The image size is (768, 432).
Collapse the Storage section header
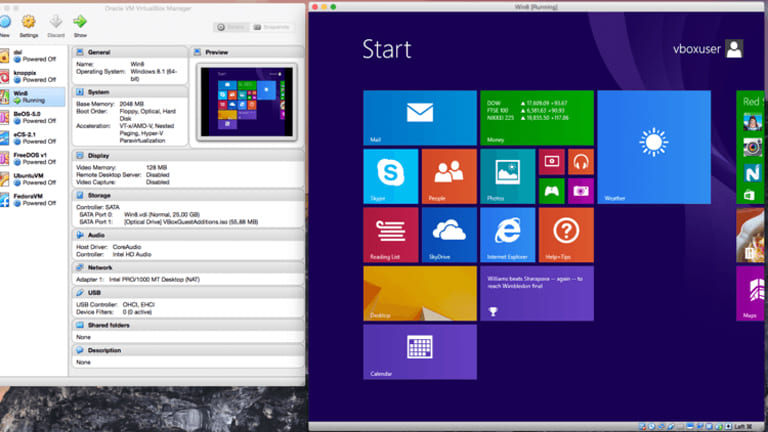[x=188, y=195]
